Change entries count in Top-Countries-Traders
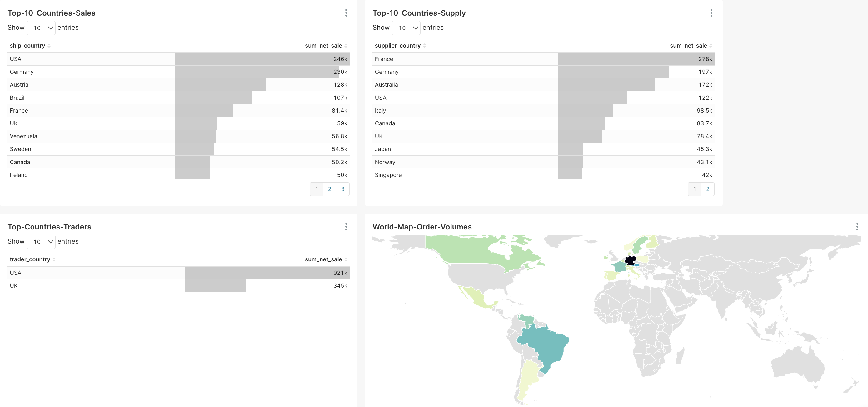868x407 pixels. [x=41, y=241]
